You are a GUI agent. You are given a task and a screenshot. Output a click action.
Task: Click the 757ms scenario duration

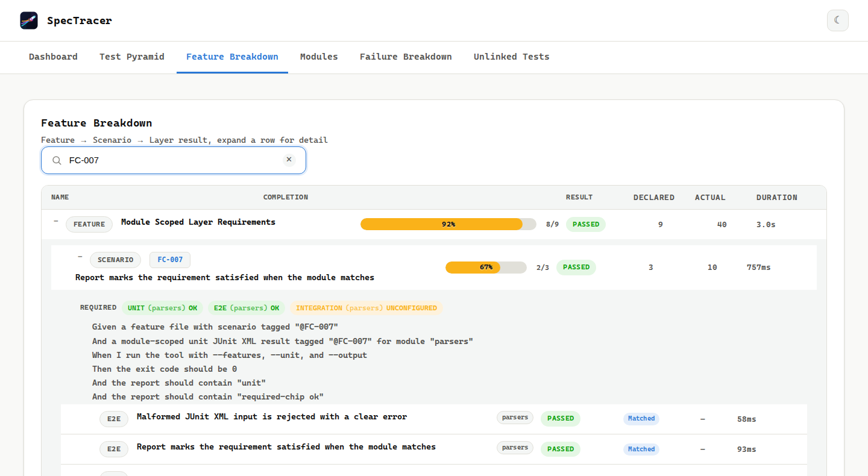click(758, 268)
